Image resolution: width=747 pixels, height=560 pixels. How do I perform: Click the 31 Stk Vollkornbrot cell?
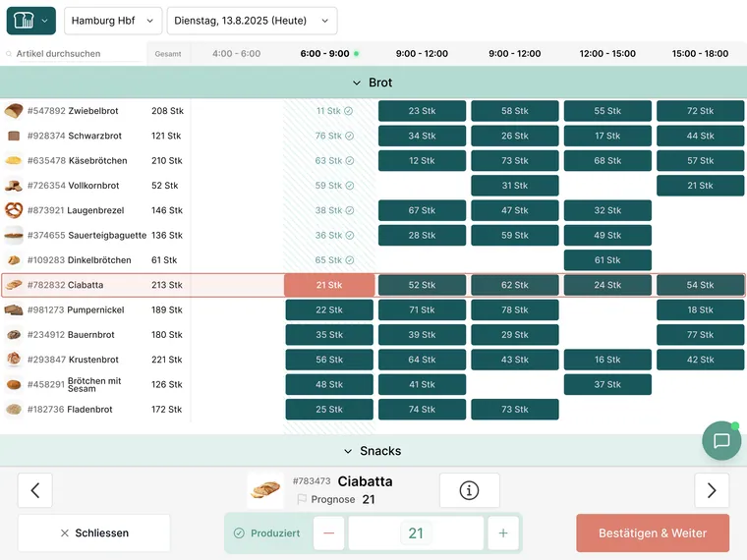point(514,186)
